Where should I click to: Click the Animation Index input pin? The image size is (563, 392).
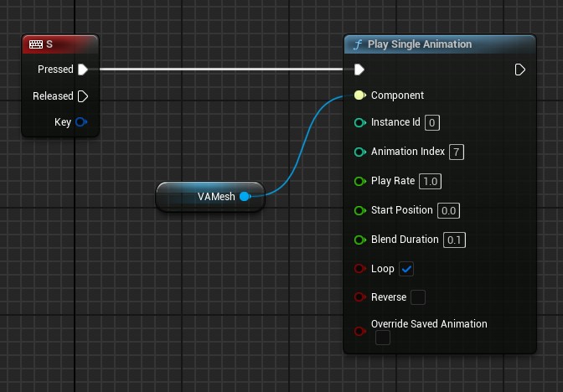(x=359, y=152)
